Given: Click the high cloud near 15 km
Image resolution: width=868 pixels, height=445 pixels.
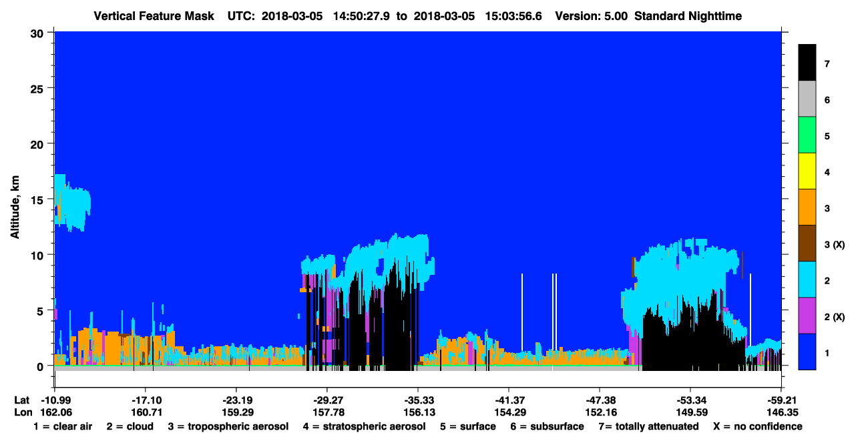Looking at the screenshot, I should [72, 202].
